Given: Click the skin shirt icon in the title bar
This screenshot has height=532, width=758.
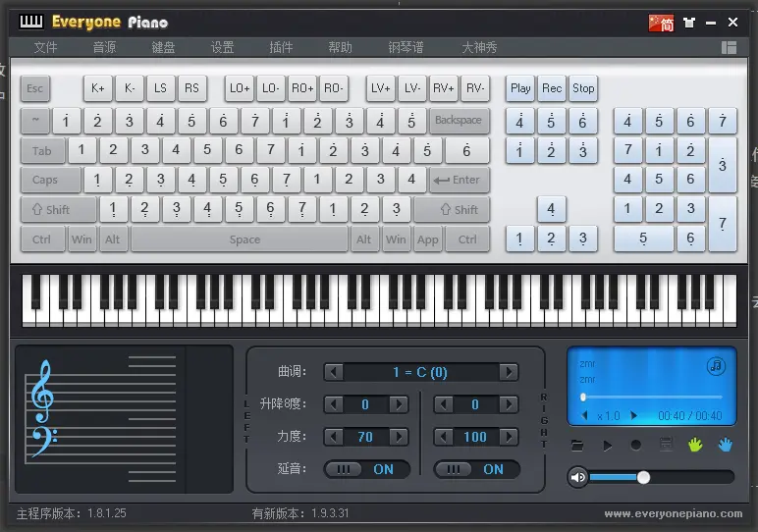Looking at the screenshot, I should pyautogui.click(x=689, y=23).
